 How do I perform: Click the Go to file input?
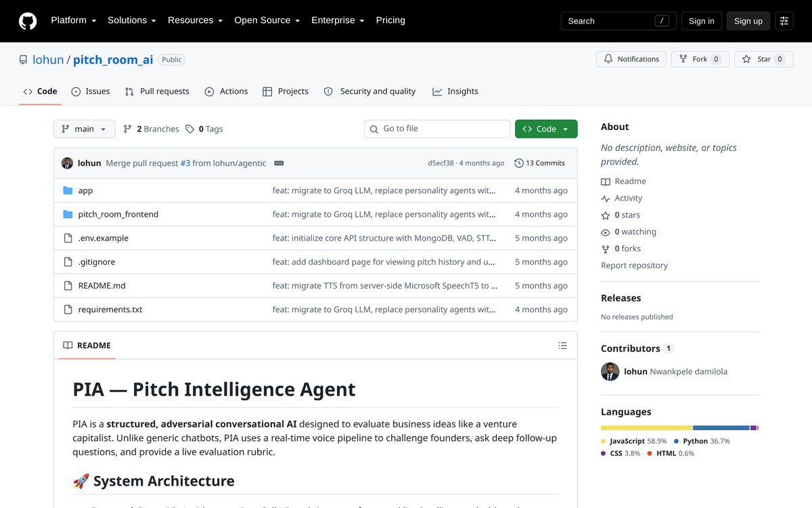click(x=437, y=129)
